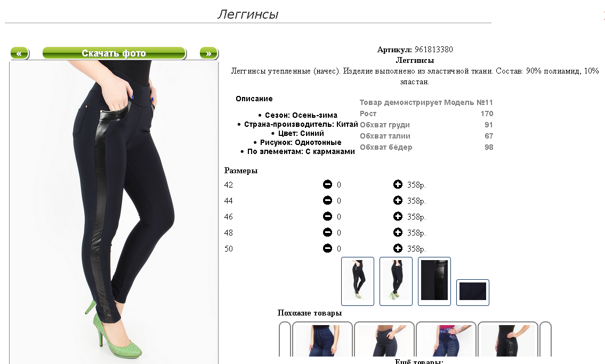Decrease quantity for size 44
Image resolution: width=605 pixels, height=364 pixels.
click(x=327, y=200)
